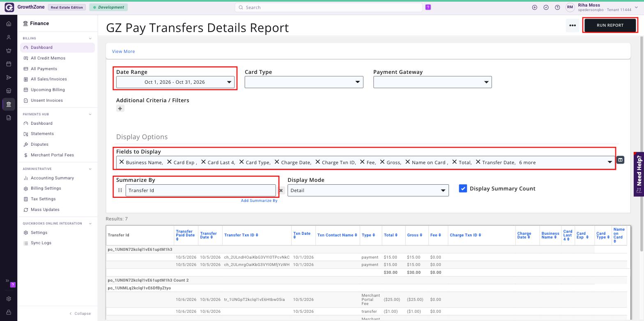This screenshot has height=321, width=644.
Task: Open the paper-plane Communications icon in left rail
Action: 9,78
